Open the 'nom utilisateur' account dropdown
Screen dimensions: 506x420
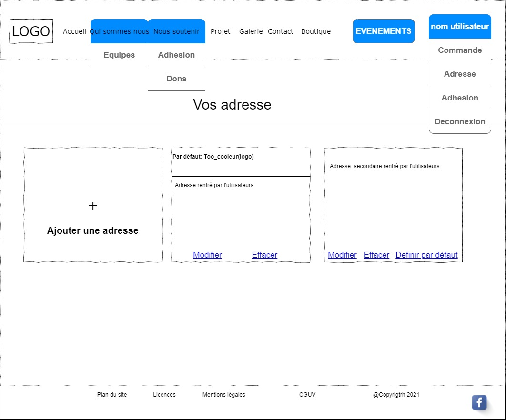coord(460,27)
